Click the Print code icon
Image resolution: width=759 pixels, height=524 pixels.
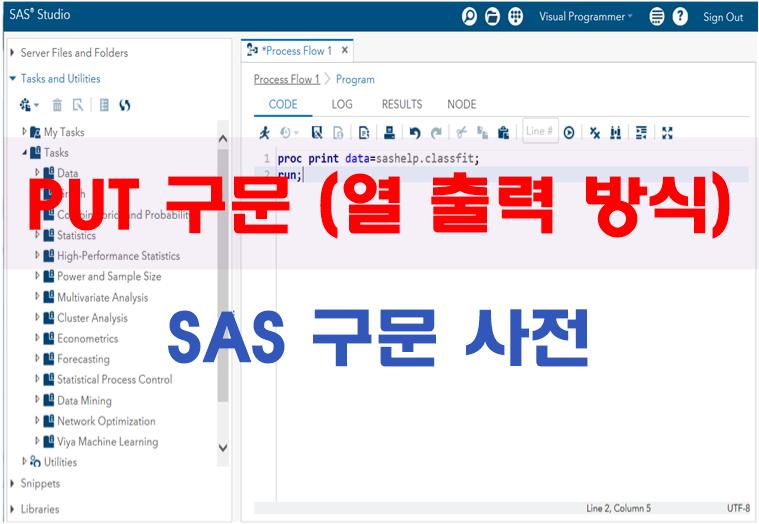click(390, 133)
